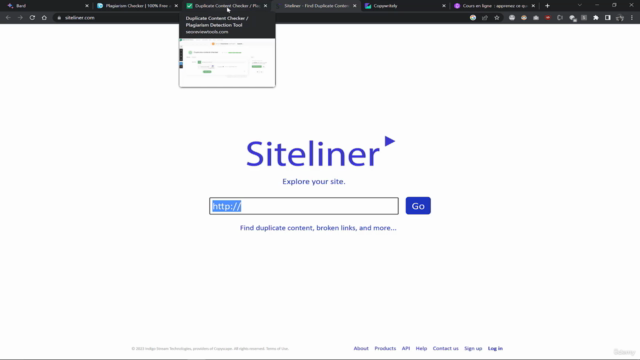Go forward in browser history
Image resolution: width=640 pixels, height=360 pixels.
pos(20,18)
